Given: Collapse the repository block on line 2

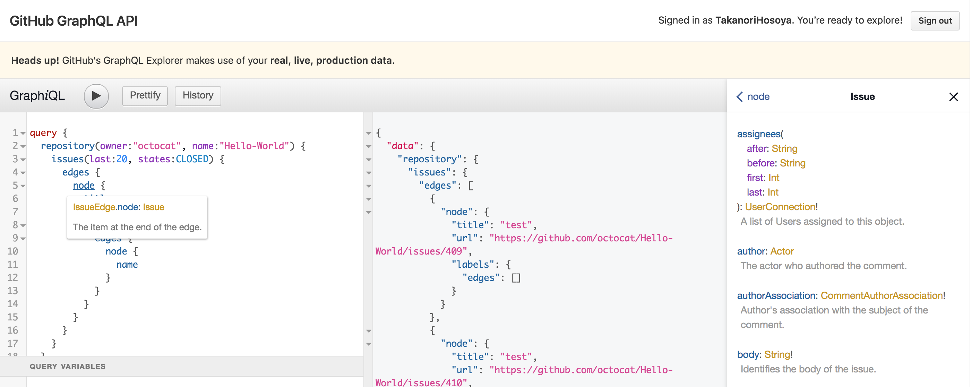Looking at the screenshot, I should click(23, 146).
